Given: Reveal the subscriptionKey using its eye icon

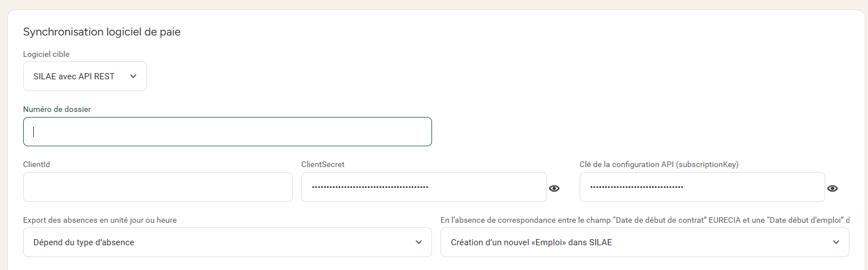Looking at the screenshot, I should coord(833,188).
